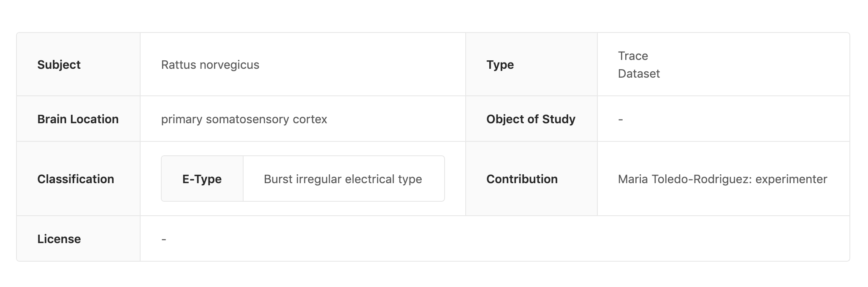Click the word experimenter in Contribution
868x287 pixels.
[791, 179]
